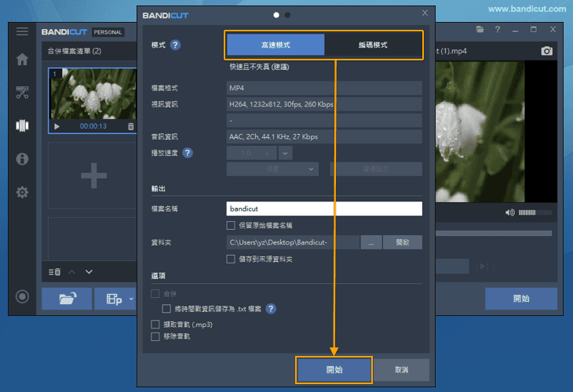Click the 開啟 folder button
Screen dimensions: 573x392
(403, 242)
